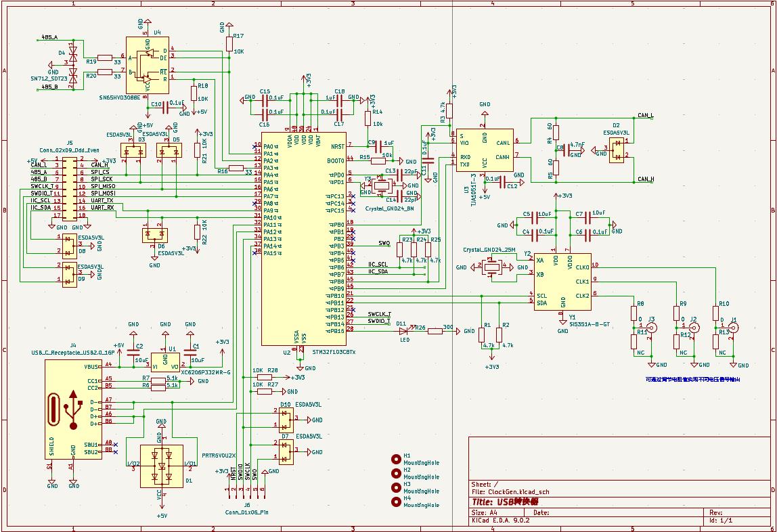Click the D11 LED symbol

pyautogui.click(x=404, y=331)
